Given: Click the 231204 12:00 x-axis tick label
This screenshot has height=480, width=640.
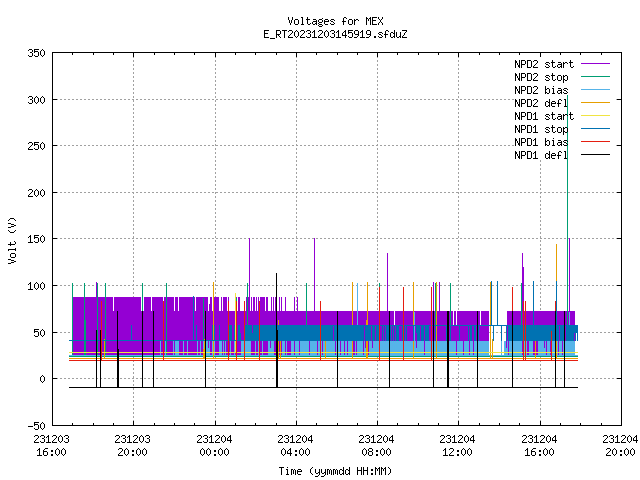Looking at the screenshot, I should click(x=458, y=446).
